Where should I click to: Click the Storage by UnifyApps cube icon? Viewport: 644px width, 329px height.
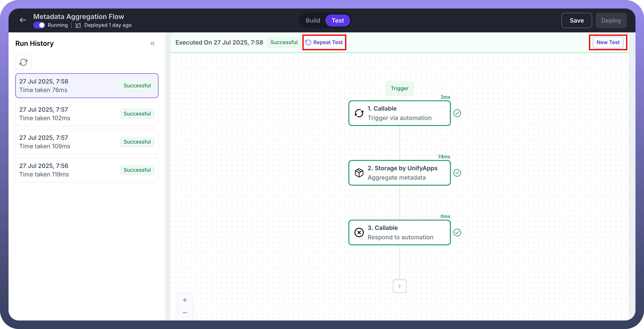(359, 173)
